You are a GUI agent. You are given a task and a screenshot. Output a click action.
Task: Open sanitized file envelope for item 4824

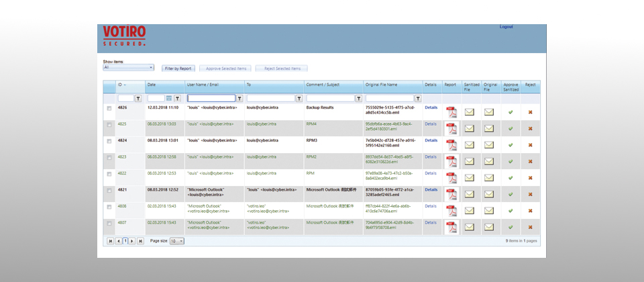pos(469,145)
